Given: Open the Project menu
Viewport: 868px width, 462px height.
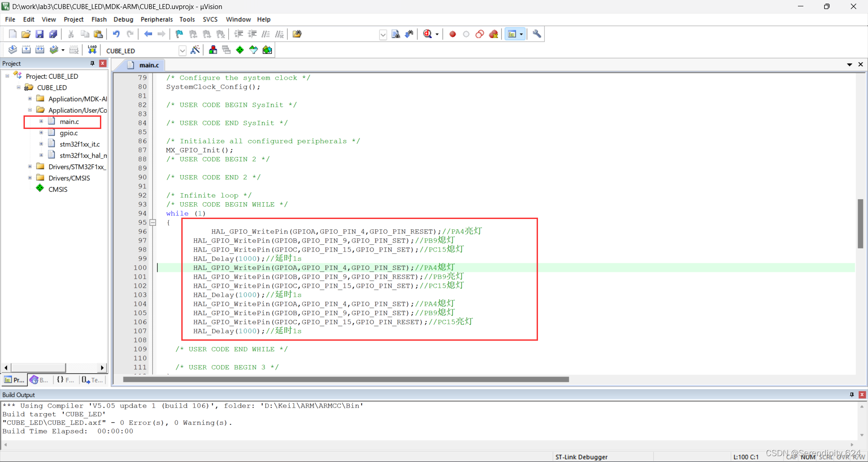Looking at the screenshot, I should [x=74, y=19].
